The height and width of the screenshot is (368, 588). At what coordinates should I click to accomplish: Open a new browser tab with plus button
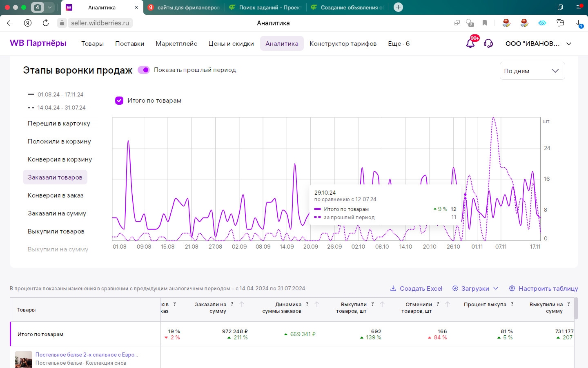pos(398,7)
